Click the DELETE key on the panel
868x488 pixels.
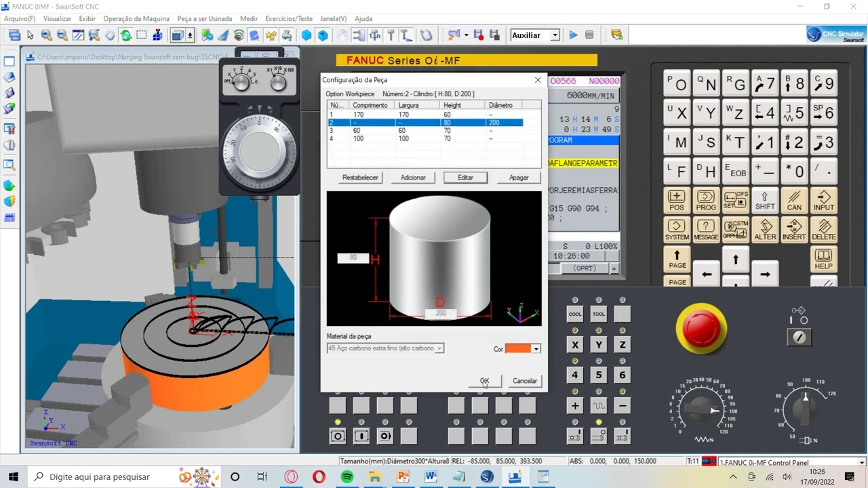coord(823,230)
